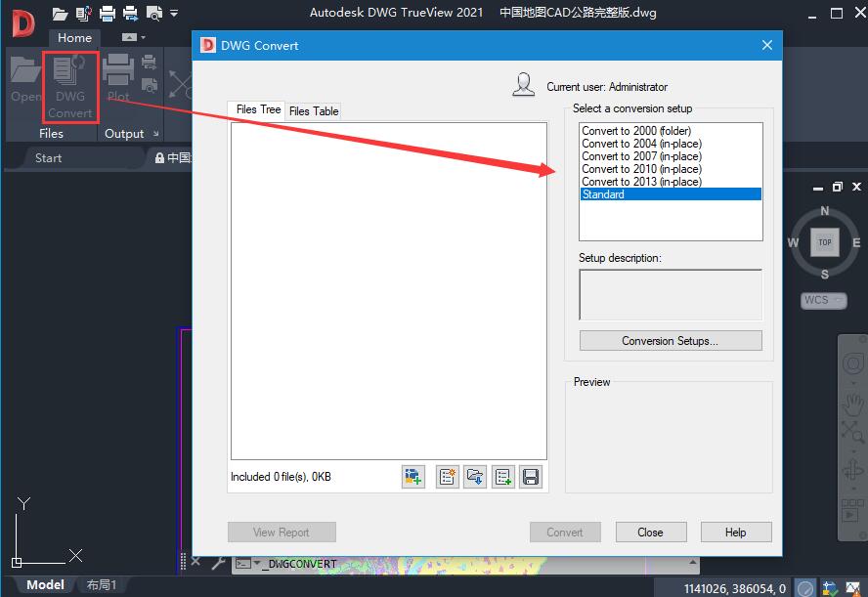This screenshot has width=868, height=597.
Task: Open the ribbon minimize options dropdown arrow
Action: (x=144, y=38)
